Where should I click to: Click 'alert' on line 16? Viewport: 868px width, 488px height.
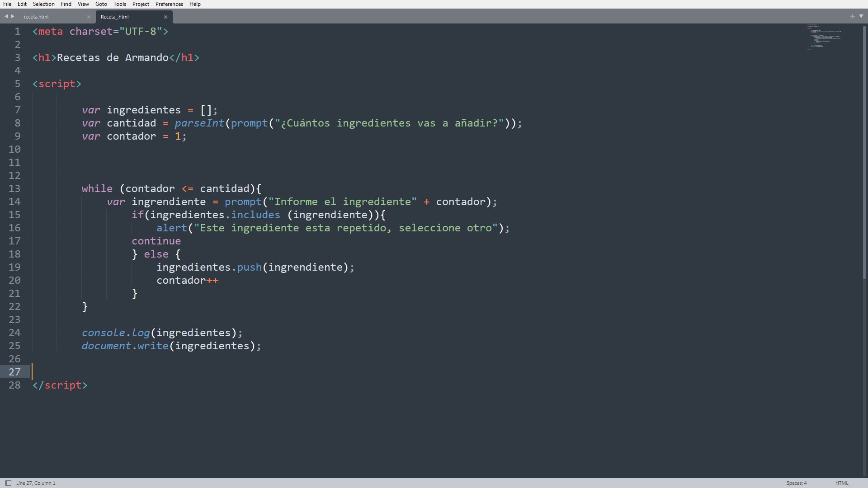pyautogui.click(x=172, y=228)
